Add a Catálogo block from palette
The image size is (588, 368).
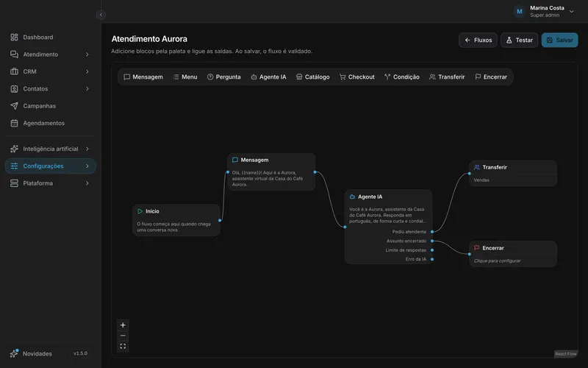pos(313,77)
